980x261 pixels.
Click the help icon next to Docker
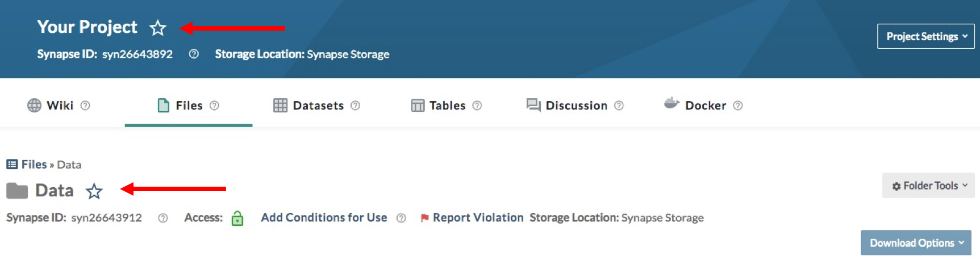738,106
